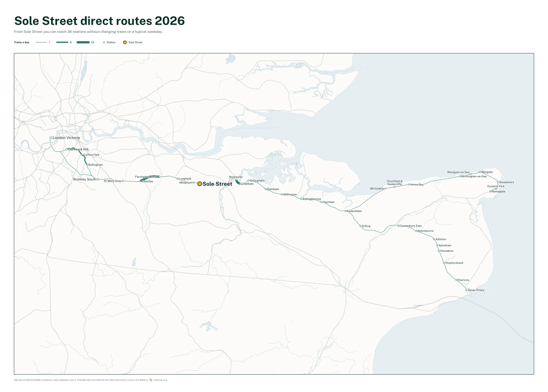
Task: Click the Canterbury East station circle marker
Action: [x=398, y=226]
